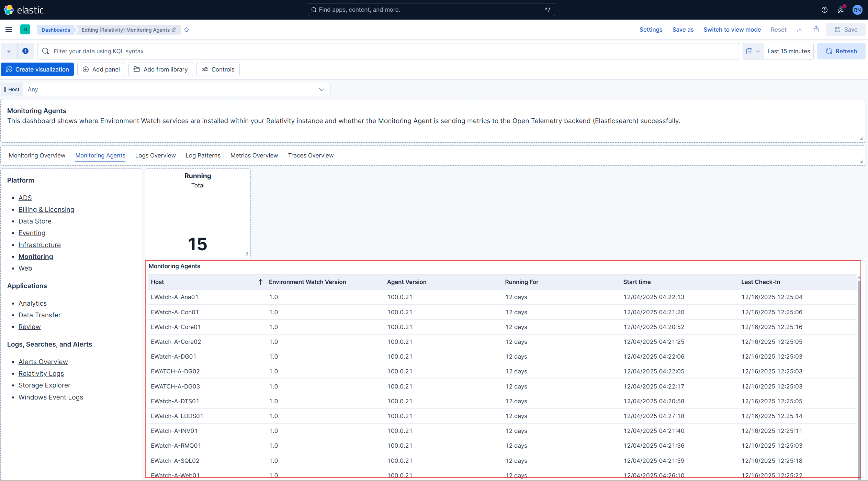Select the EWatch-A-Core02 host cell
This screenshot has width=868, height=481.
coord(207,342)
